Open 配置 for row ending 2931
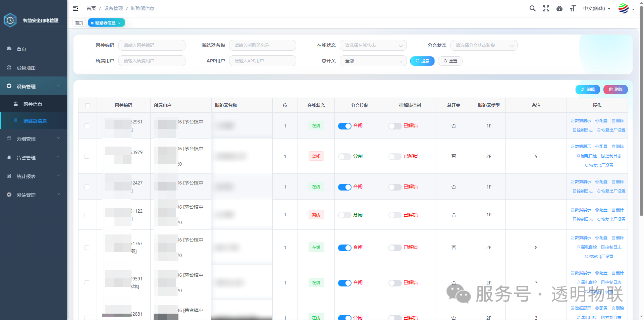The width and height of the screenshot is (644, 320). (x=601, y=121)
